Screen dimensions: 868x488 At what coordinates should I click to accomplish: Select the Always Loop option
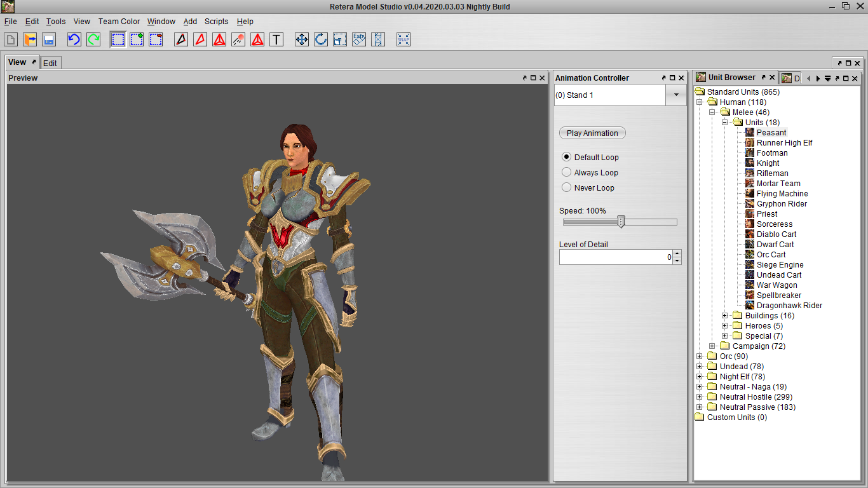566,172
